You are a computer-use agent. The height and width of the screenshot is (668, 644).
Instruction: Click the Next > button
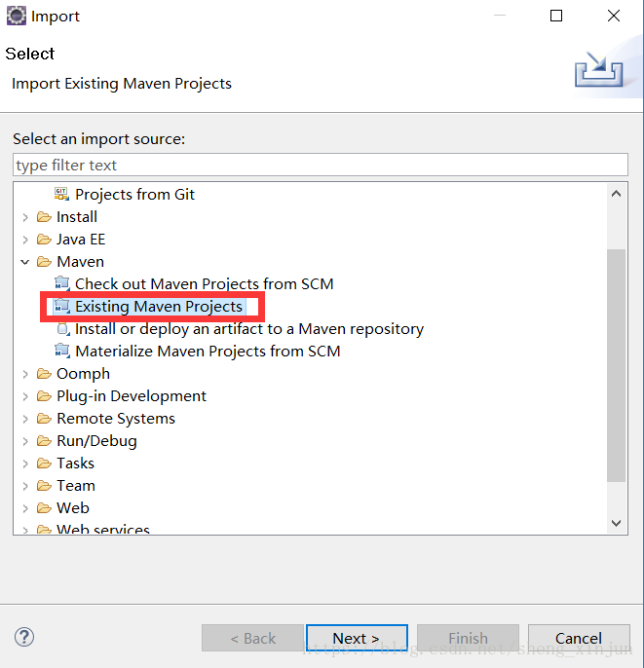click(357, 638)
